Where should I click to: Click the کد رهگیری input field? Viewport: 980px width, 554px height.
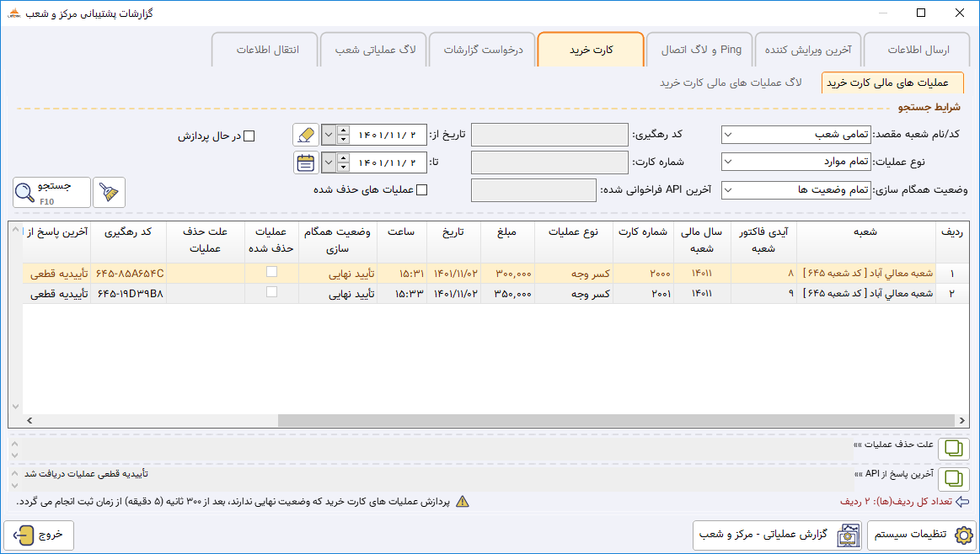(549, 135)
